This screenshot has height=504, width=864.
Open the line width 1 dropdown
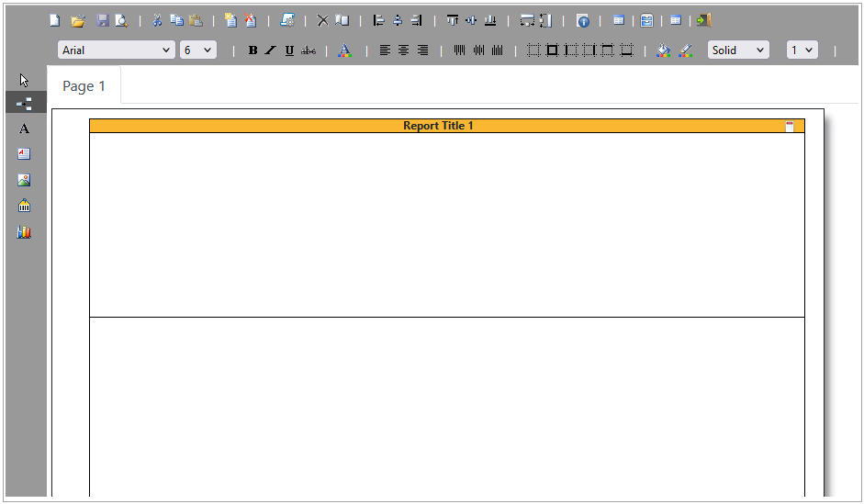pyautogui.click(x=802, y=50)
